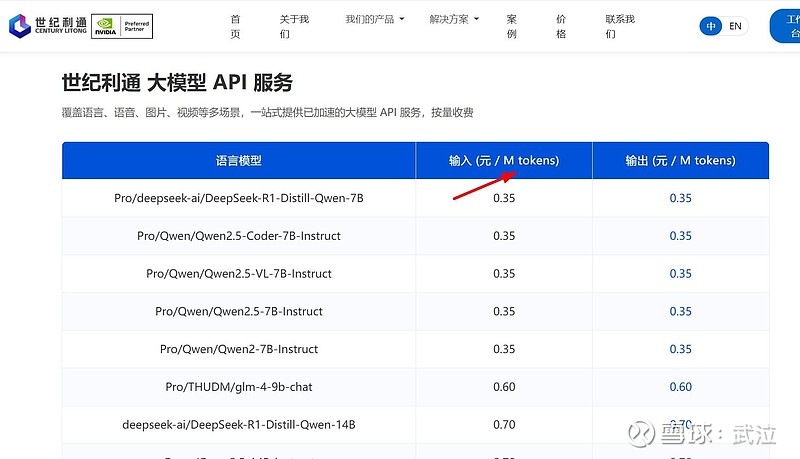Click the NVIDIA Preferred Partner badge
The height and width of the screenshot is (459, 800).
[122, 27]
